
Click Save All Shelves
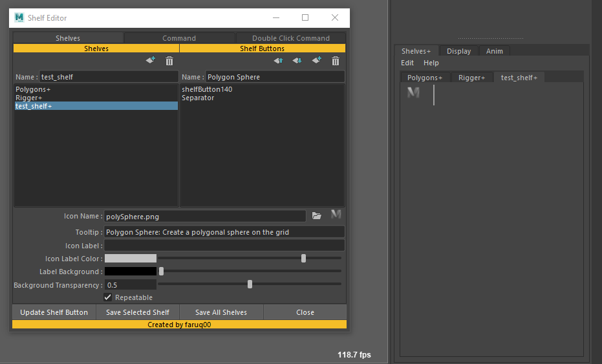click(221, 312)
